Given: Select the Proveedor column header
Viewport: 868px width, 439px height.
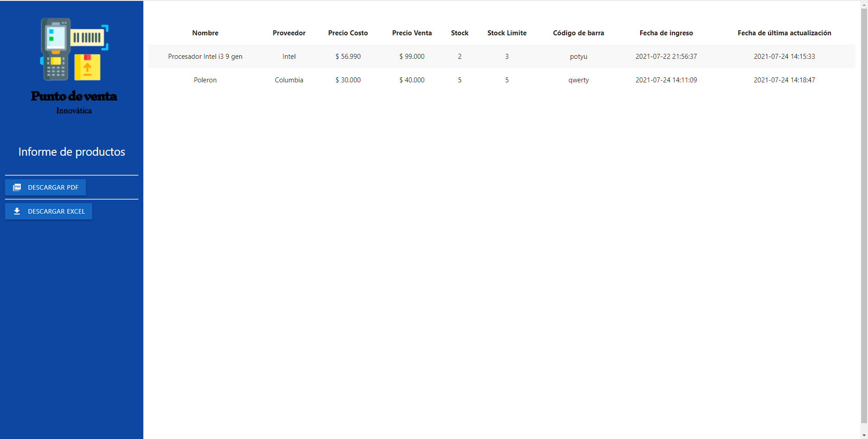Looking at the screenshot, I should pyautogui.click(x=289, y=33).
